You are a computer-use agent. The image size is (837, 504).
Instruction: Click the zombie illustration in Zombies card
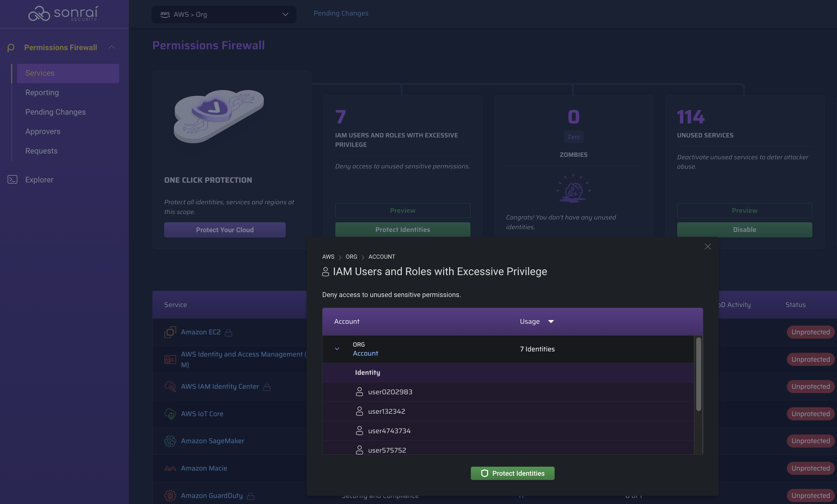pyautogui.click(x=573, y=188)
